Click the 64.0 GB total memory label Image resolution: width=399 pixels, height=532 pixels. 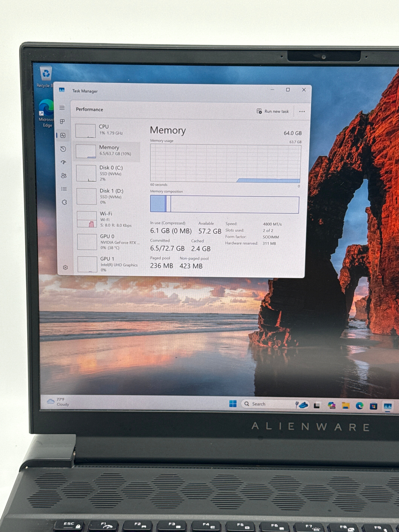click(x=293, y=133)
